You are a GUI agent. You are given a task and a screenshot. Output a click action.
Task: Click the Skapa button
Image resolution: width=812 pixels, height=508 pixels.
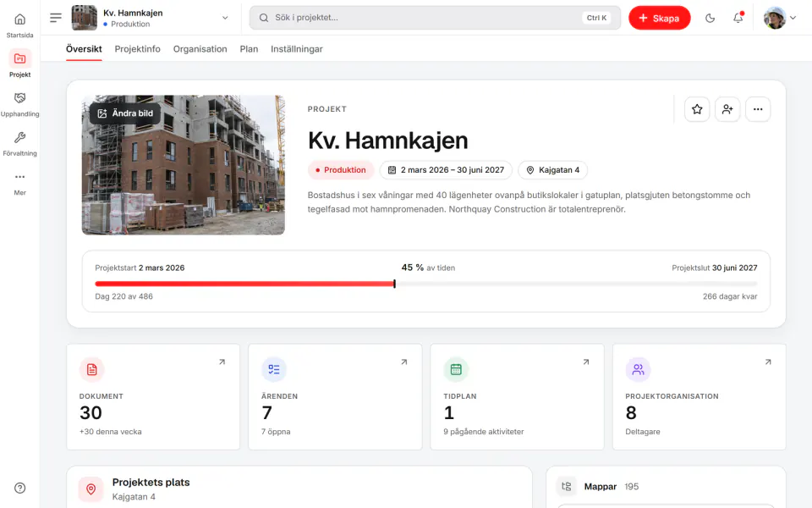pyautogui.click(x=659, y=18)
